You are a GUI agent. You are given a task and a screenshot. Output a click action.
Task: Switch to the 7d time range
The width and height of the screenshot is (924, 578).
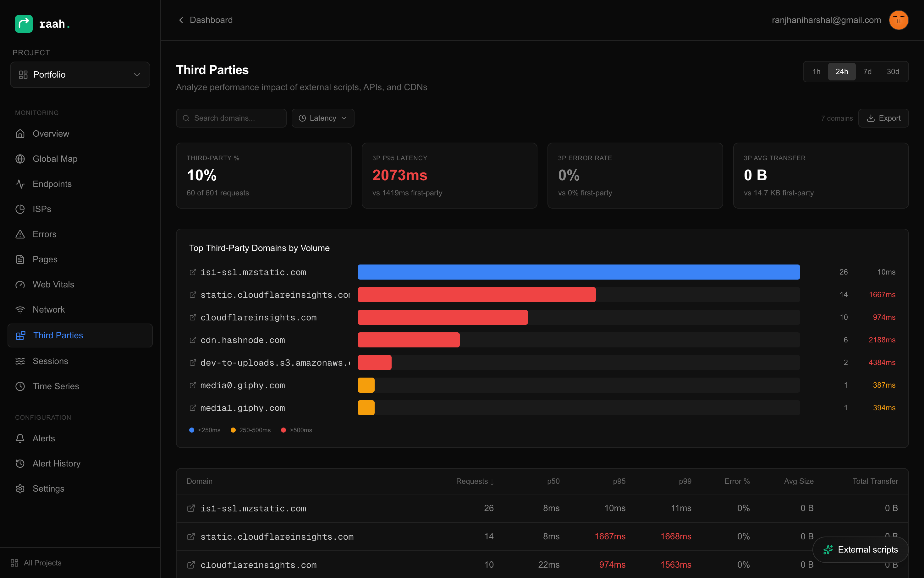pyautogui.click(x=867, y=72)
